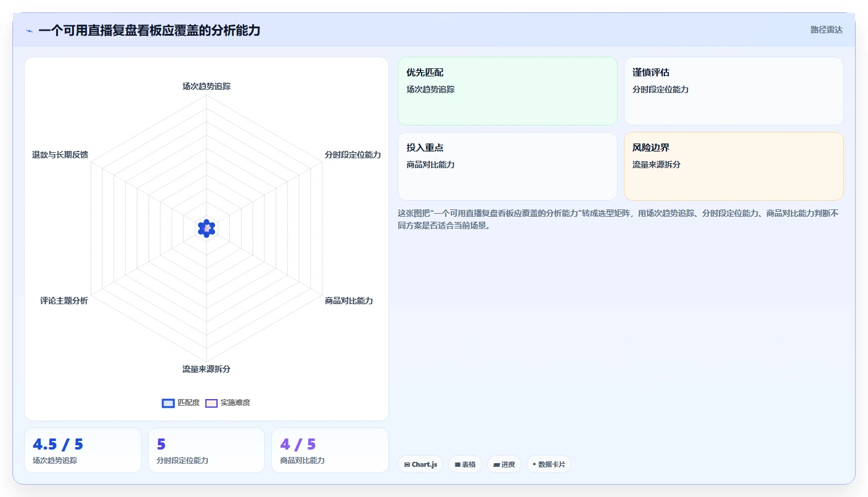Click the 流量来源拆分 radar axis label

[207, 369]
